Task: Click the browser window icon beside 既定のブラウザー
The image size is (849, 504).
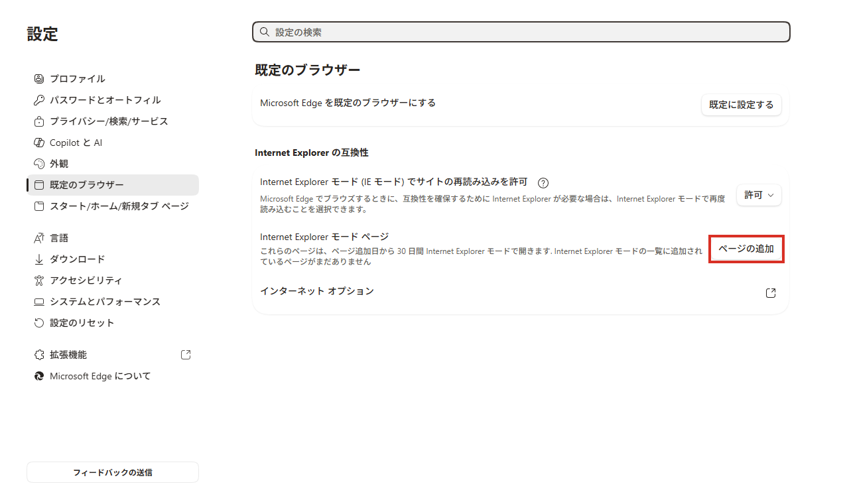Action: coord(38,185)
